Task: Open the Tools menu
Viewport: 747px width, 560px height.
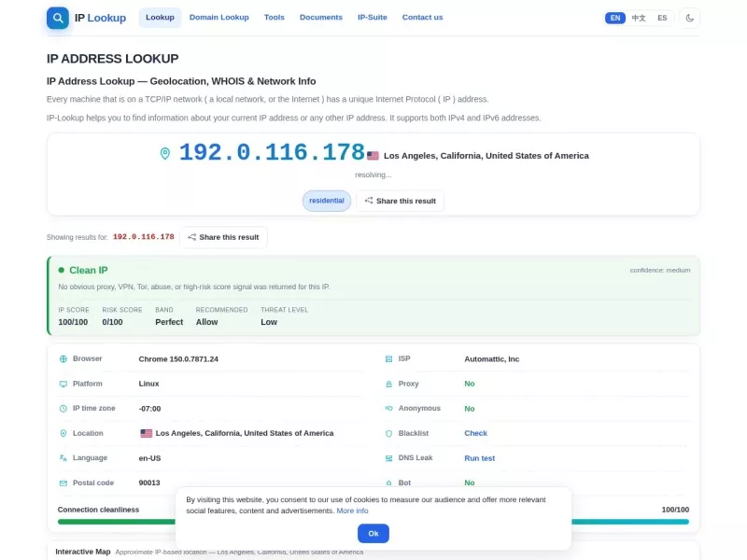Action: pos(275,18)
